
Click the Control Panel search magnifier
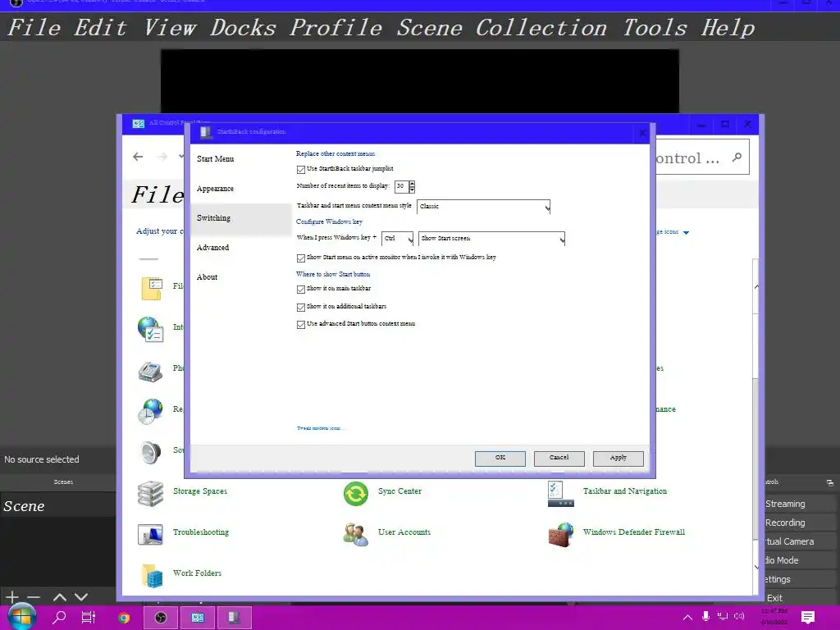point(737,157)
